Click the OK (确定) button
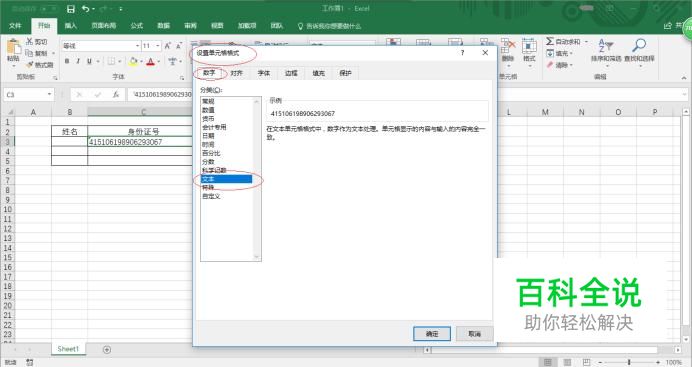 [432, 334]
